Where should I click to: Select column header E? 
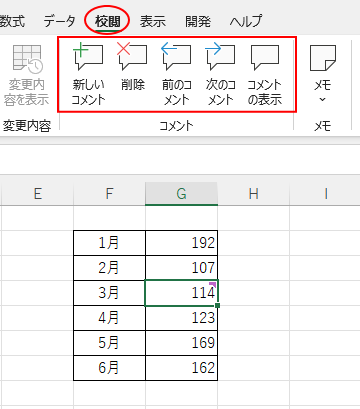(x=37, y=194)
